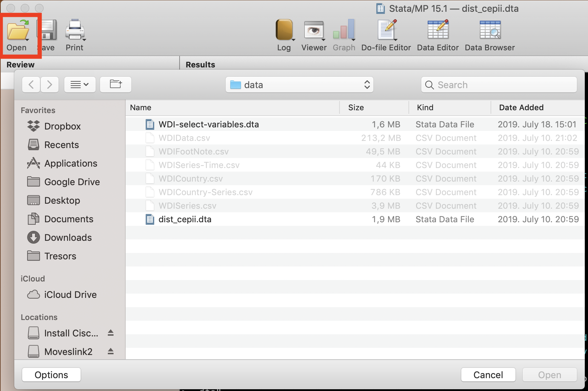
Task: Select the Moveslink2 volume
Action: tap(60, 352)
